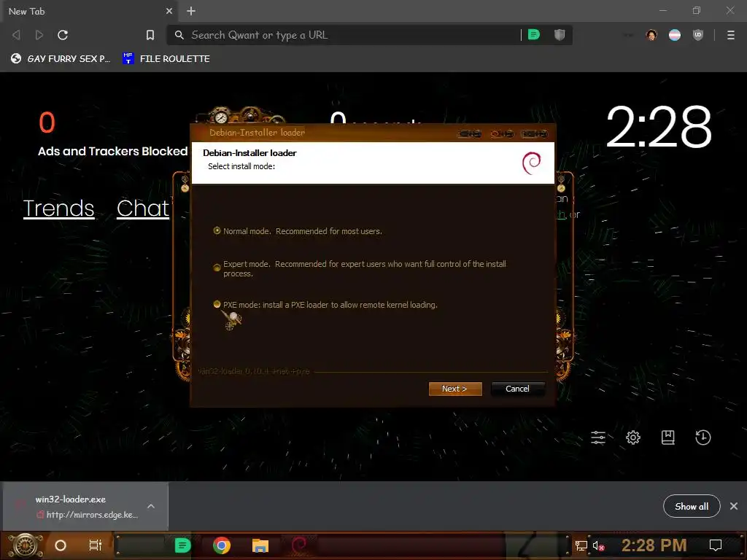Click the browser back arrow

(x=16, y=35)
